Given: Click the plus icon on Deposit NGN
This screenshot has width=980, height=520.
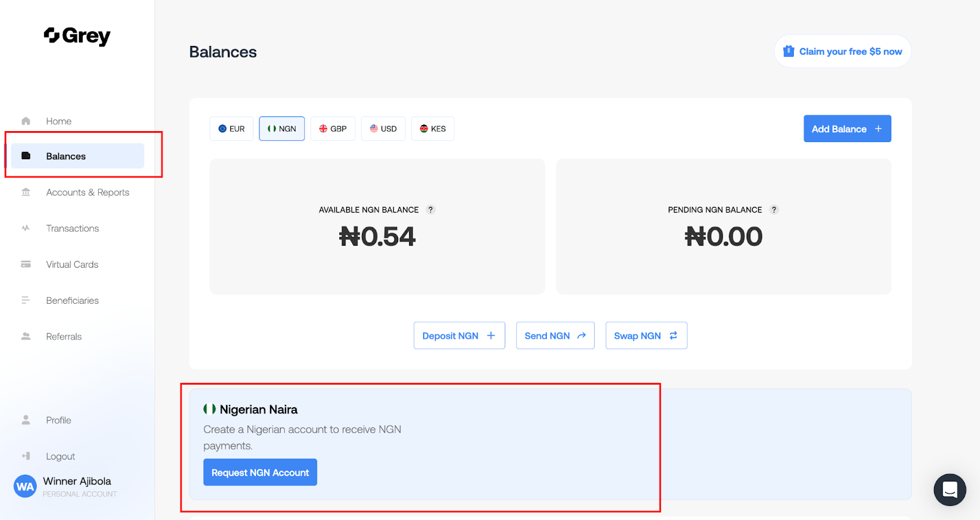Looking at the screenshot, I should coord(491,336).
